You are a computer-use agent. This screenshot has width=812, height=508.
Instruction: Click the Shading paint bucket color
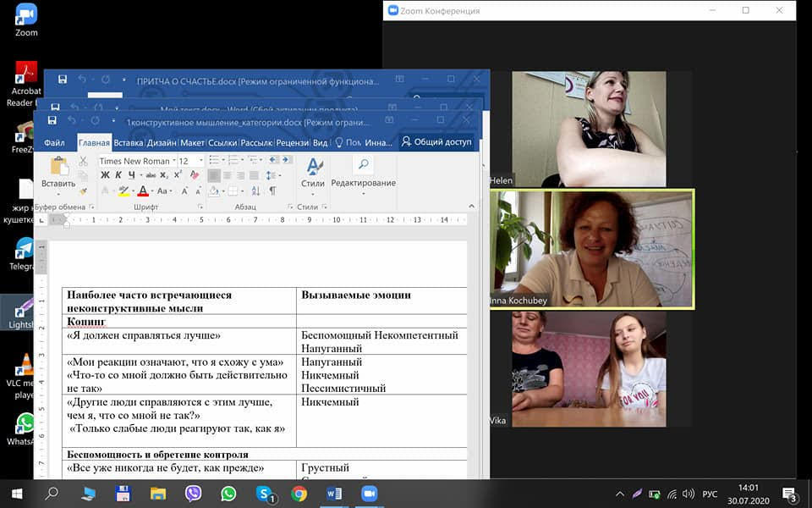tap(214, 191)
